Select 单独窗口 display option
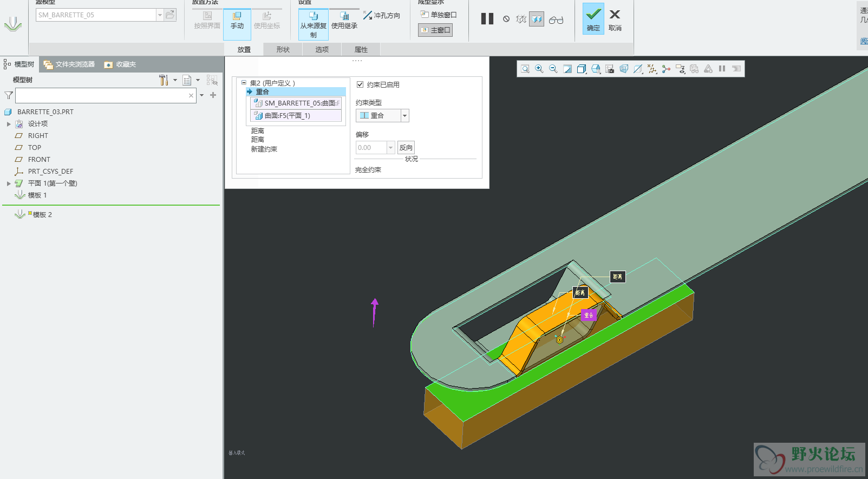This screenshot has height=479, width=868. tap(439, 15)
